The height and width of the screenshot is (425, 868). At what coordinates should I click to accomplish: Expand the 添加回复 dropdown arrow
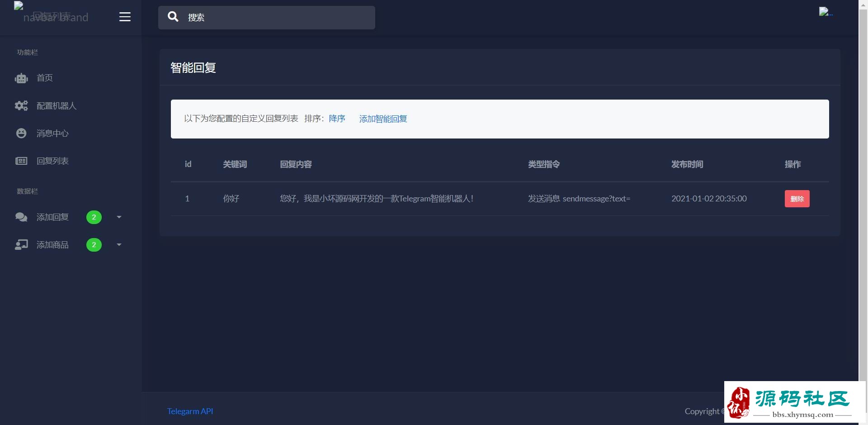click(119, 217)
